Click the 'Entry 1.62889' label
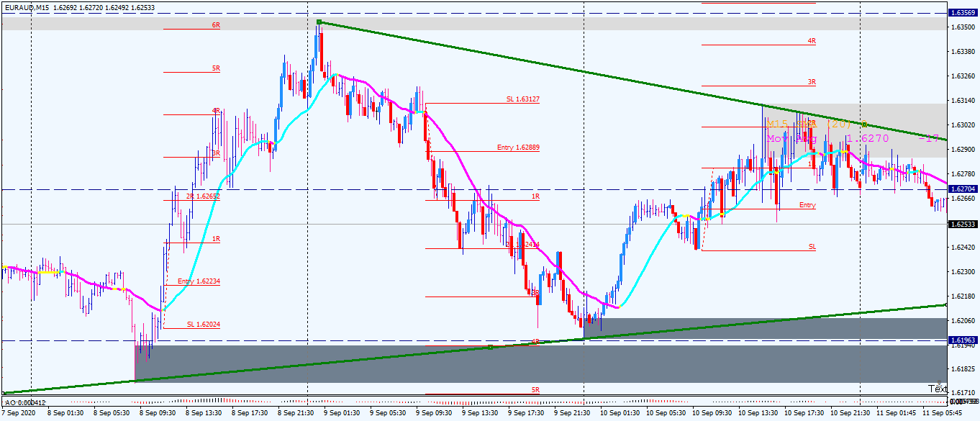Image resolution: width=980 pixels, height=421 pixels. point(518,148)
